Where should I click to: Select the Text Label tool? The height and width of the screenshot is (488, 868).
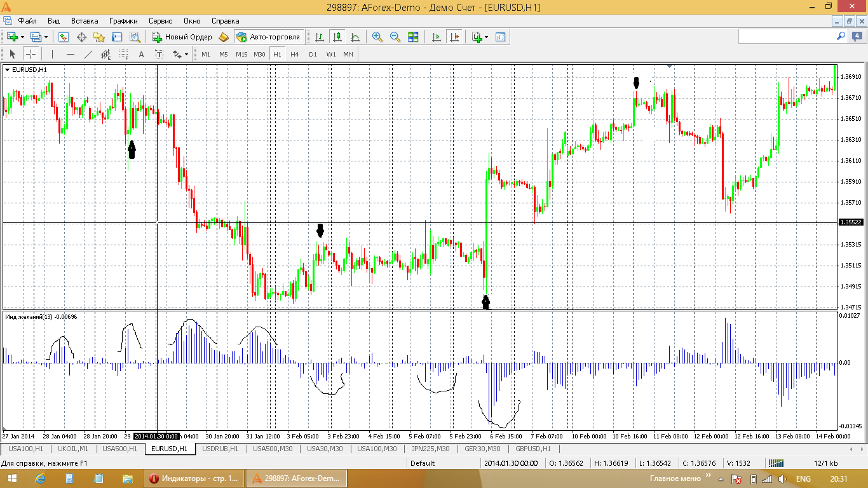coord(159,54)
